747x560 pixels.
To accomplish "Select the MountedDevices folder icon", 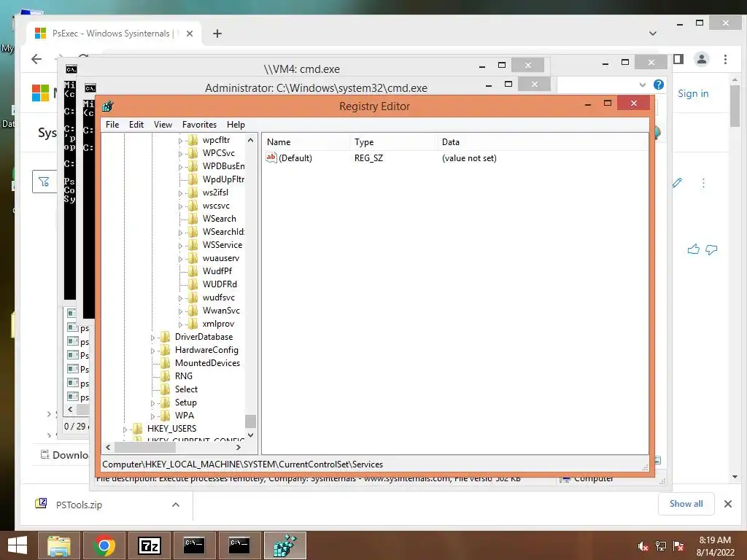I will 166,363.
